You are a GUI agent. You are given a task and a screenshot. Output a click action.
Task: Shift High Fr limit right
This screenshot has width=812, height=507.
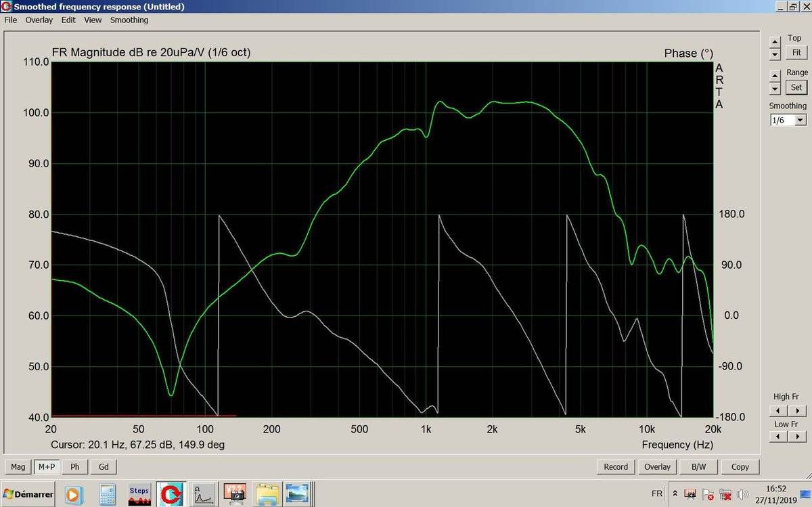(x=798, y=411)
